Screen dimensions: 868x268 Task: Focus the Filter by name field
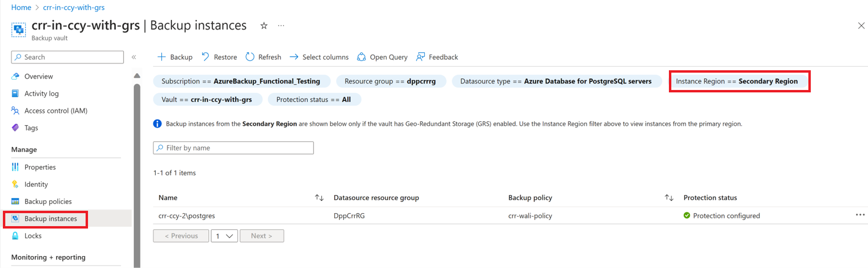pos(233,148)
